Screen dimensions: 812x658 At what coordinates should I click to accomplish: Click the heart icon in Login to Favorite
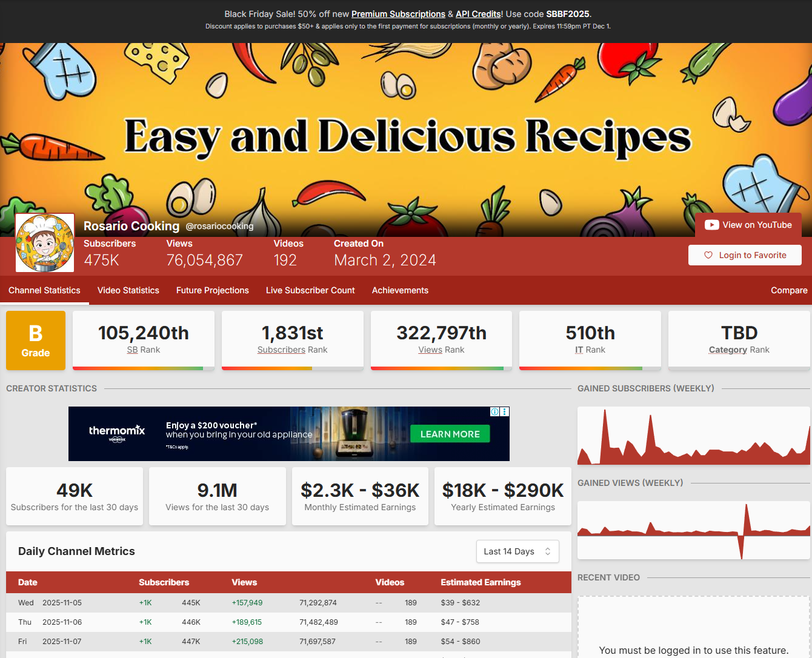[708, 255]
